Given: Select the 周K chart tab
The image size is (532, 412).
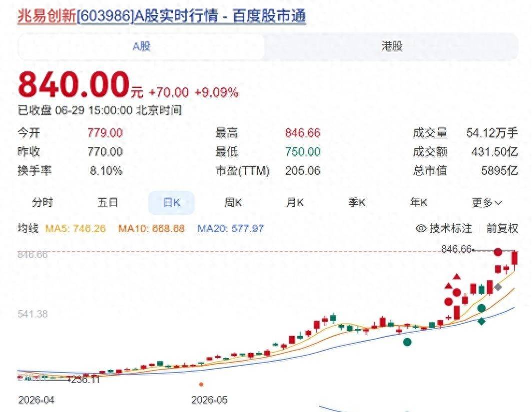Looking at the screenshot, I should (x=233, y=202).
